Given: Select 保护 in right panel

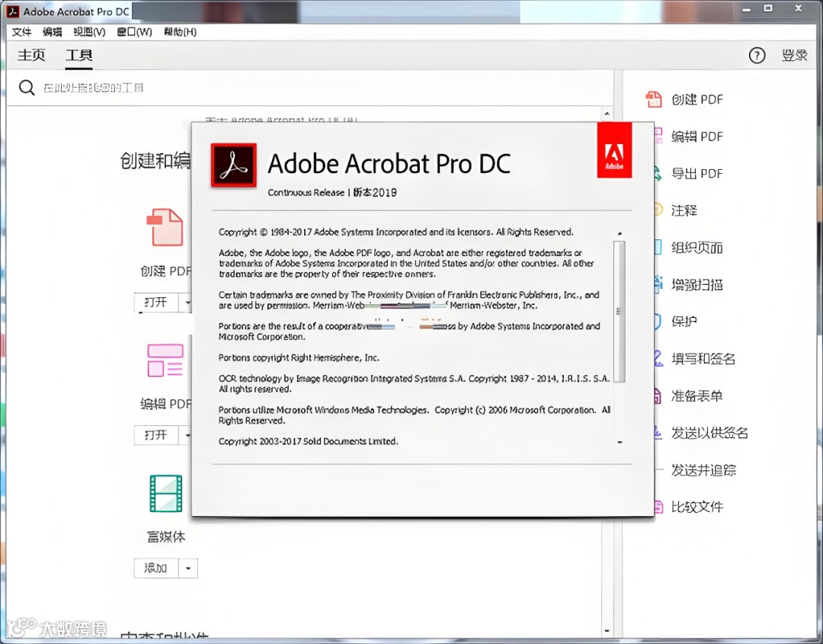Looking at the screenshot, I should point(684,321).
